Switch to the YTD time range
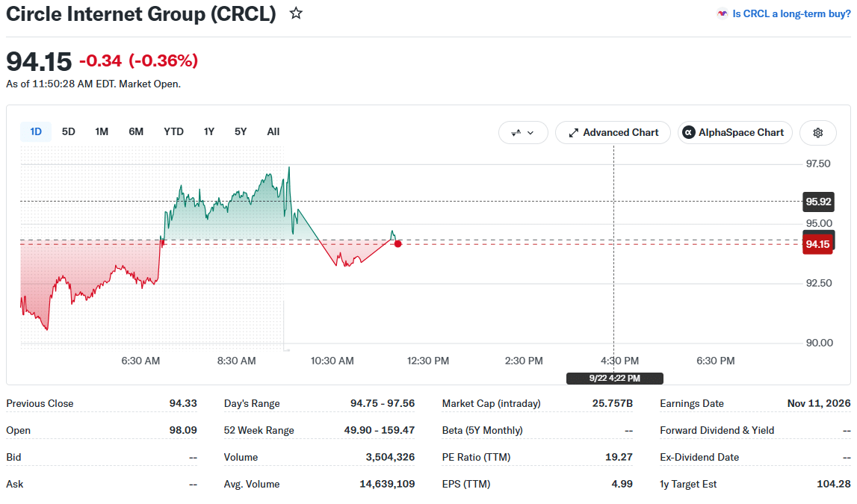 tap(174, 131)
